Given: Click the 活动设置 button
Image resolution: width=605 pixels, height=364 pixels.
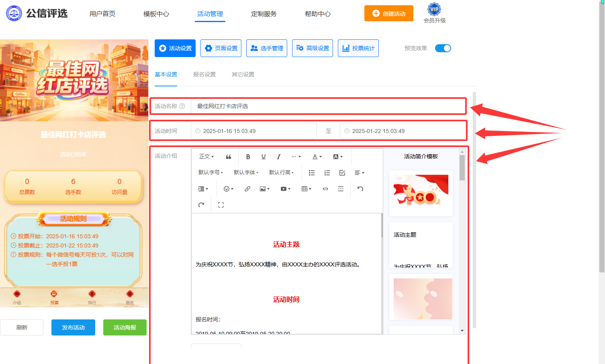Looking at the screenshot, I should click(175, 48).
